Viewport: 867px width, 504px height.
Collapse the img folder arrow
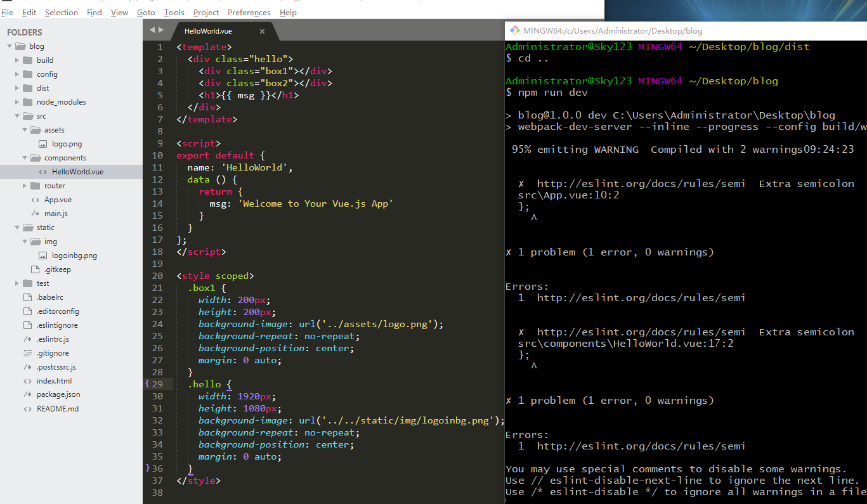pyautogui.click(x=25, y=242)
